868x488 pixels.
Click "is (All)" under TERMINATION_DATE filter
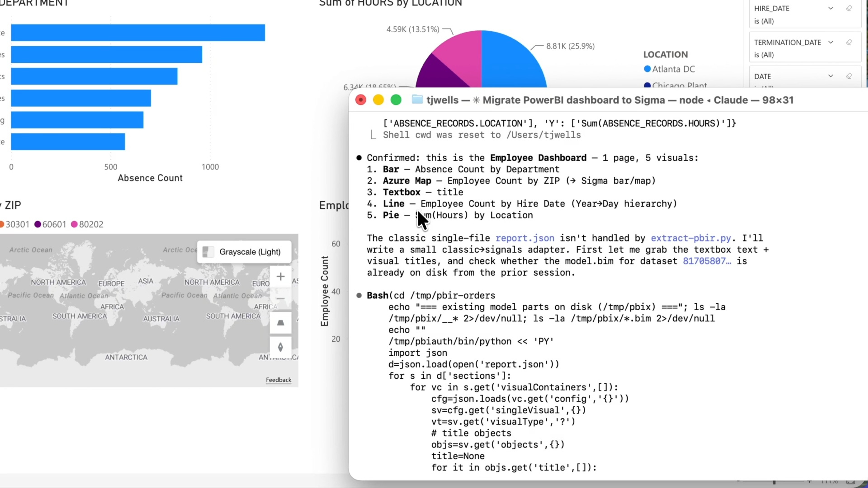coord(764,55)
